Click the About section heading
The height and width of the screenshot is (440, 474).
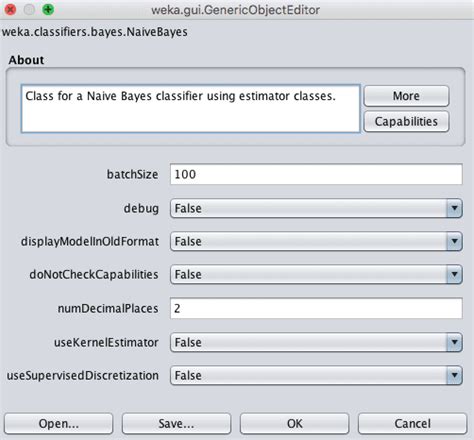pyautogui.click(x=26, y=60)
